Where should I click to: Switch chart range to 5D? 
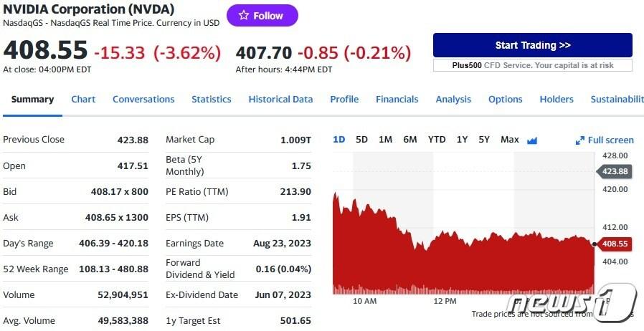point(361,140)
